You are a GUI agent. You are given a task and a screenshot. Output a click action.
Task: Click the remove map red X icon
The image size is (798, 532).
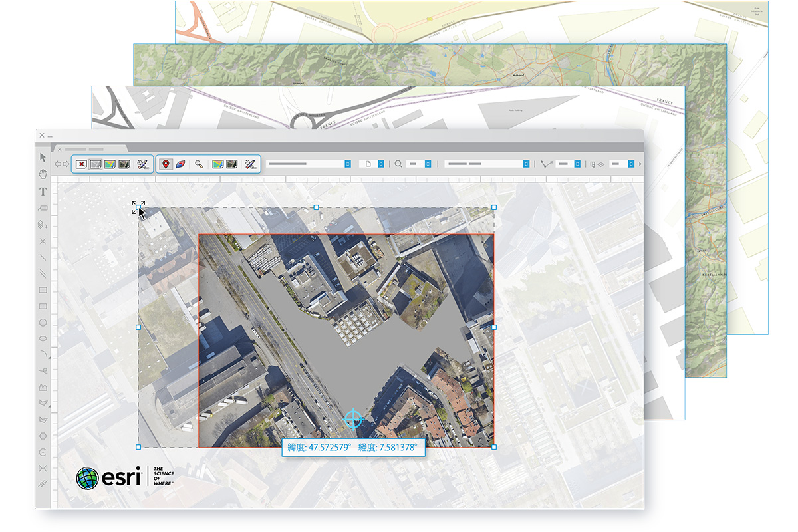pos(81,164)
